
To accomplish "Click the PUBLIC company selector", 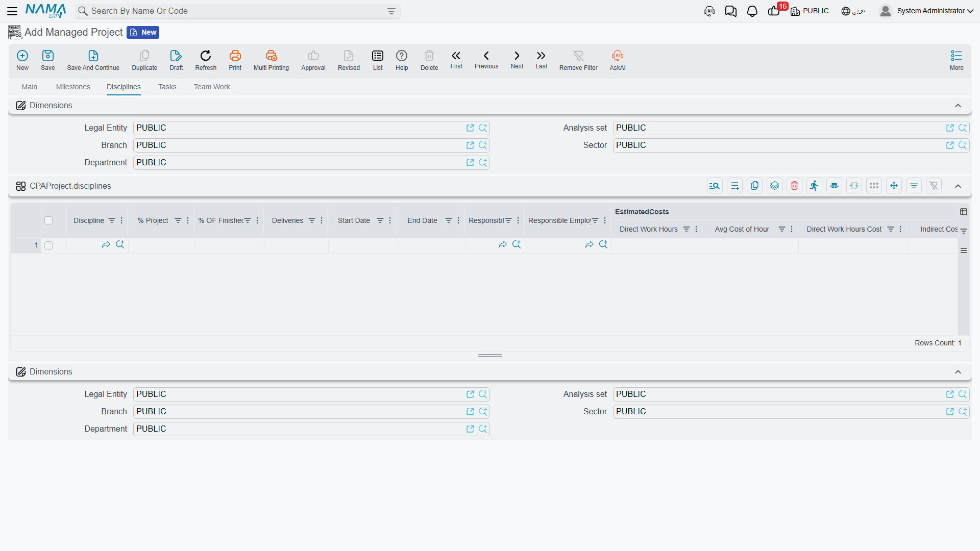I will 810,11.
